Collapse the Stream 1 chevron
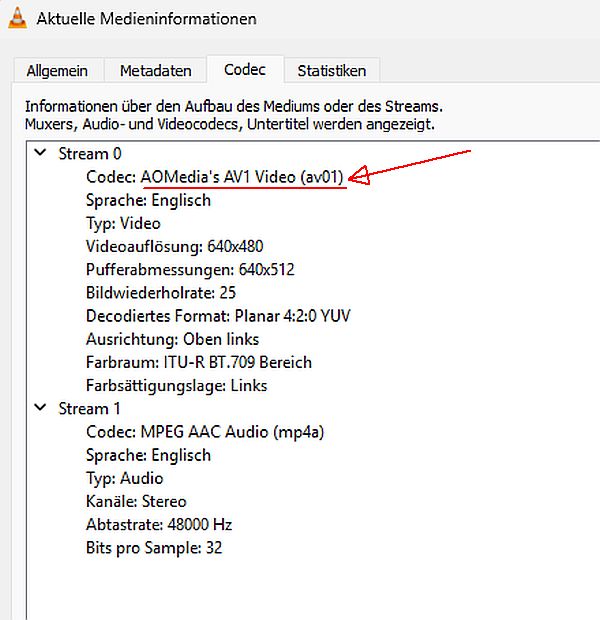 pyautogui.click(x=40, y=408)
